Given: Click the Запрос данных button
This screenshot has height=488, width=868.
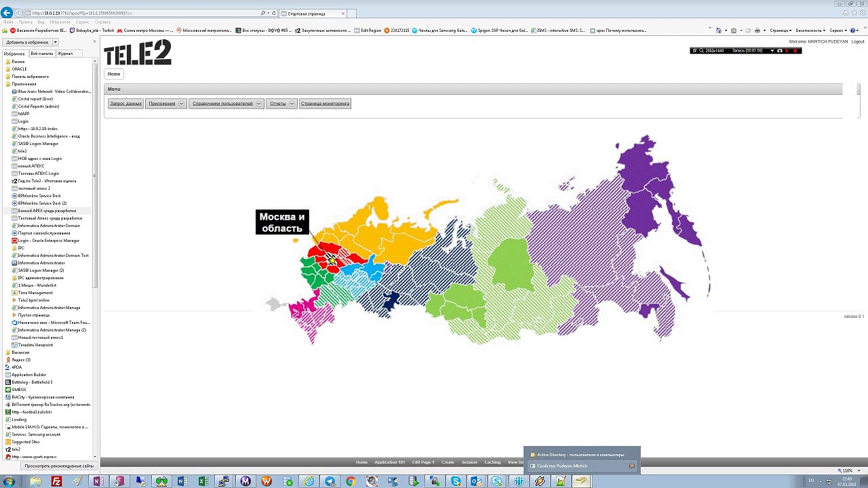Looking at the screenshot, I should 125,104.
